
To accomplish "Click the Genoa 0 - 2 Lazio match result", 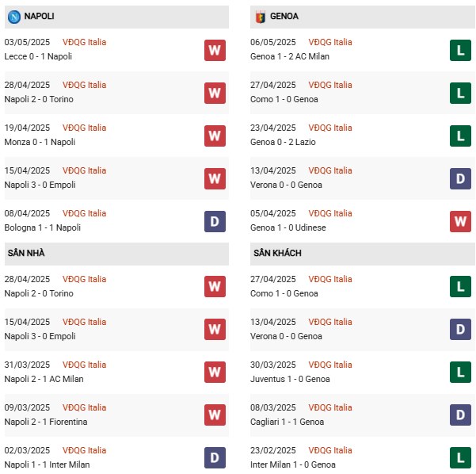I will point(283,142).
